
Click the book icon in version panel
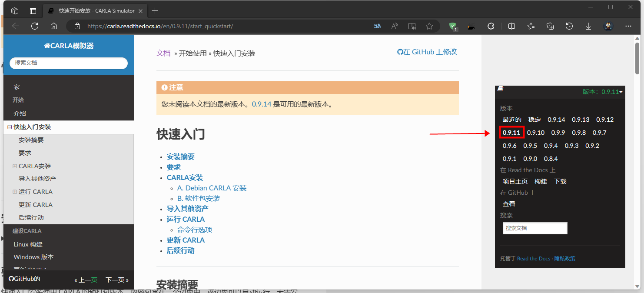point(500,89)
